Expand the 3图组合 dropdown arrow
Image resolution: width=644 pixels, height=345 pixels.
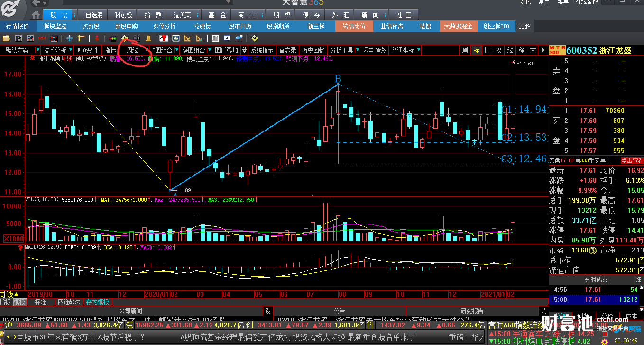[176, 50]
